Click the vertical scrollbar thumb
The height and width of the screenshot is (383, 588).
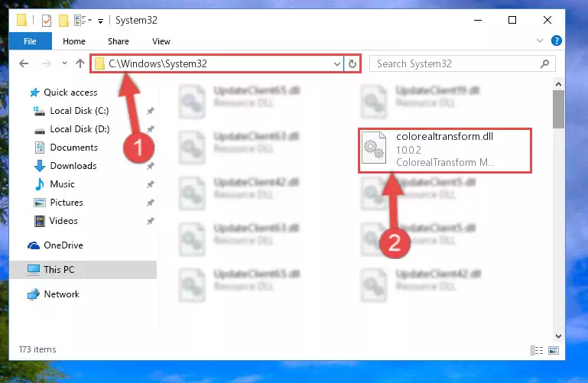click(558, 109)
